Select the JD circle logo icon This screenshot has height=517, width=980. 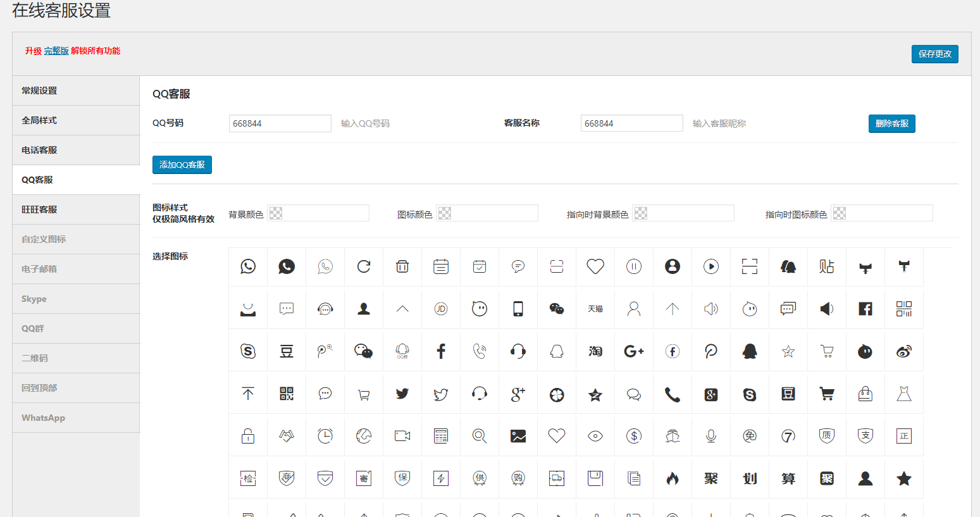point(441,309)
